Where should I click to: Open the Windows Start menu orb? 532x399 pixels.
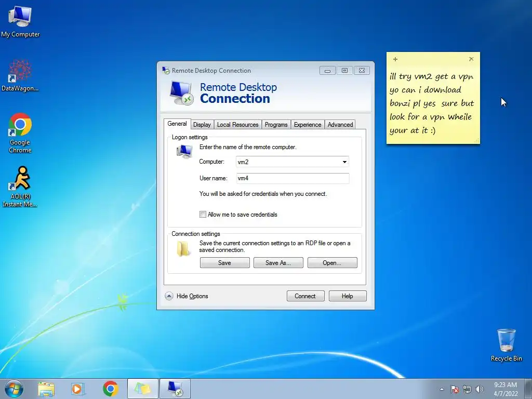tap(14, 389)
